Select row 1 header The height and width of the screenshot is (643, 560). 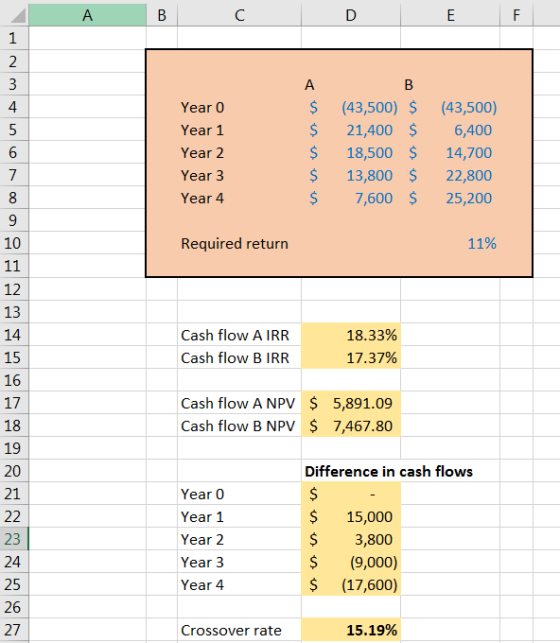pyautogui.click(x=14, y=38)
